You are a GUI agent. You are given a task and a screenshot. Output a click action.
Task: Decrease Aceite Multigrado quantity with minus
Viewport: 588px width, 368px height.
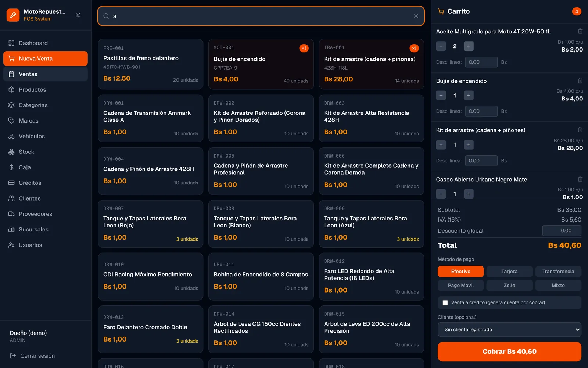pyautogui.click(x=441, y=46)
